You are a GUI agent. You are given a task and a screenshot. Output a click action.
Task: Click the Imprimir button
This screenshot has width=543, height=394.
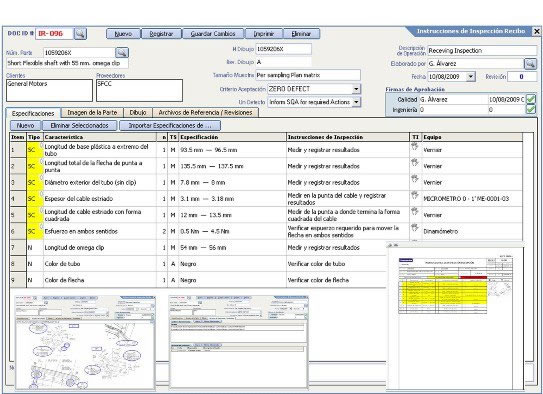[264, 34]
